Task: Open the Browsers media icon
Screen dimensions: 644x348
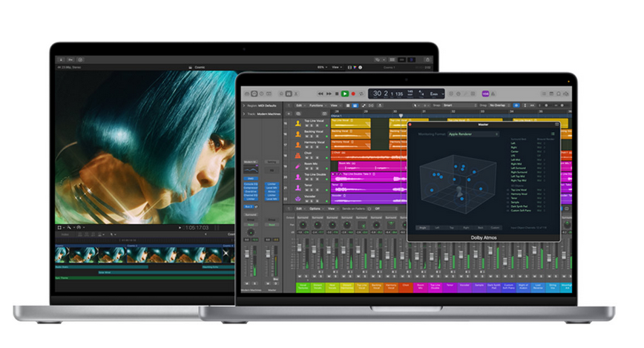Action: [566, 94]
